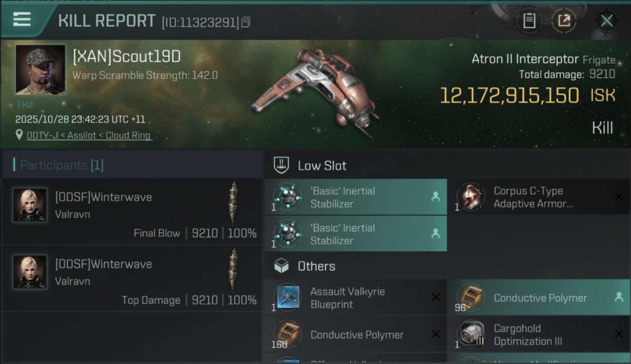This screenshot has height=364, width=631.
Task: Select the Participants tab header
Action: tap(61, 165)
